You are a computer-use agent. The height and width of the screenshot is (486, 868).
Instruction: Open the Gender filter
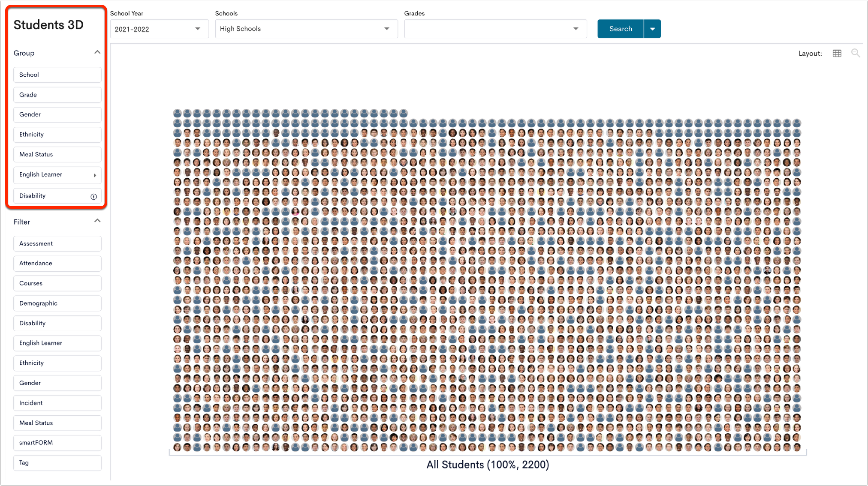pyautogui.click(x=57, y=383)
